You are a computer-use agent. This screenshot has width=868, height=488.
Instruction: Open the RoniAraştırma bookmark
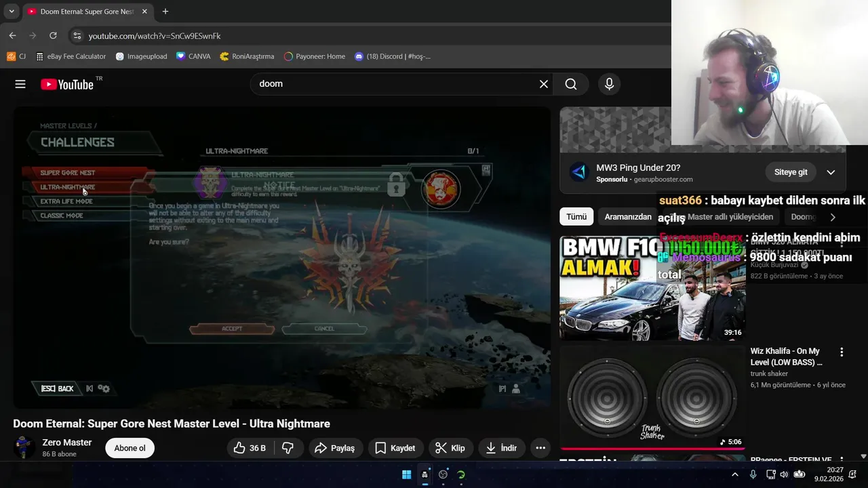point(247,56)
